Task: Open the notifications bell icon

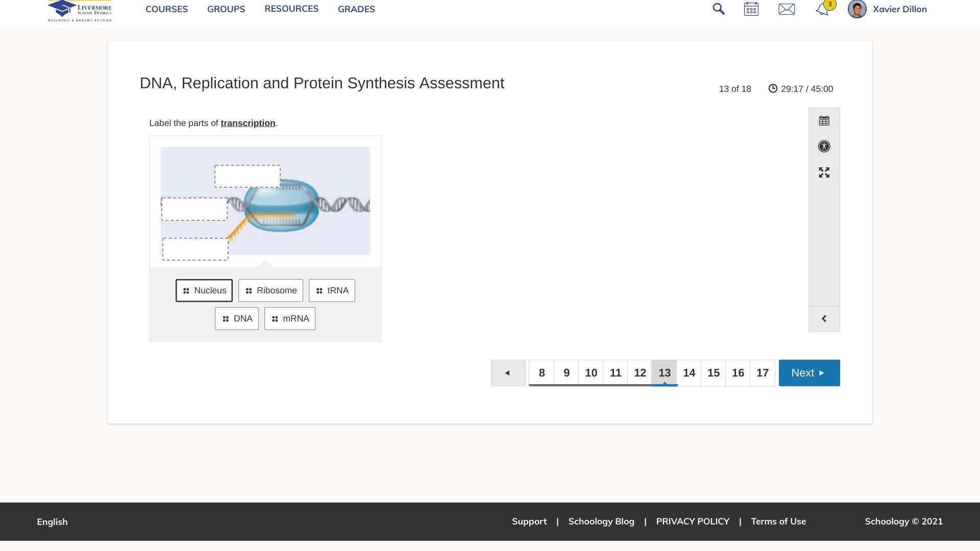Action: click(822, 9)
